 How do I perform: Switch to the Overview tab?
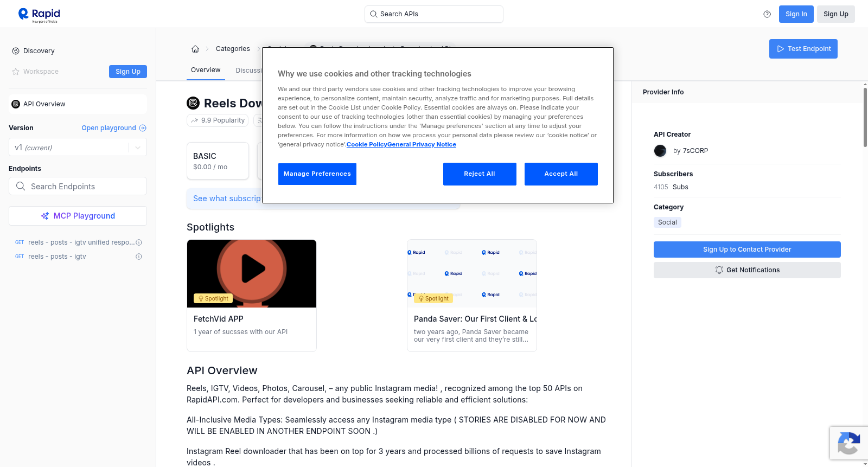point(206,70)
